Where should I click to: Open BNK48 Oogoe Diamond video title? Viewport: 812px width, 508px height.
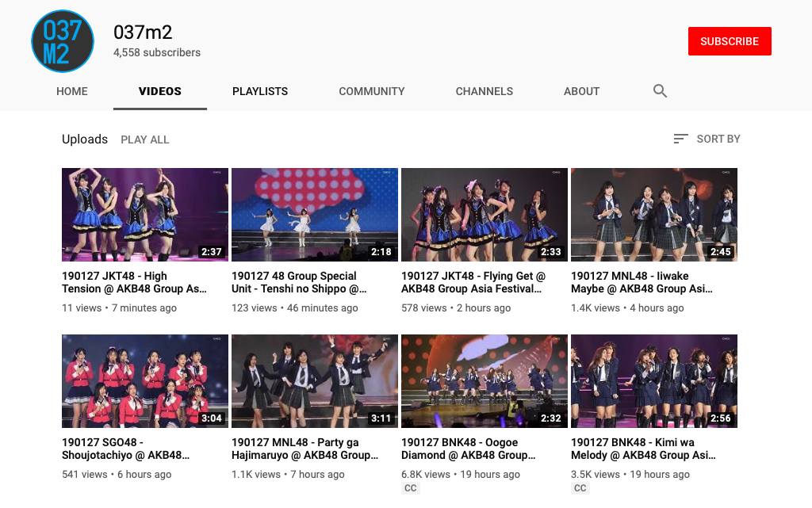pyautogui.click(x=469, y=449)
